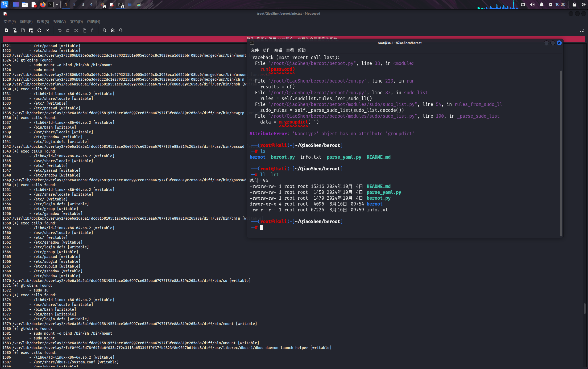Screen dimensions: 588x369
Task: Expand the terminal launcher dropdown arrow
Action: click(57, 5)
